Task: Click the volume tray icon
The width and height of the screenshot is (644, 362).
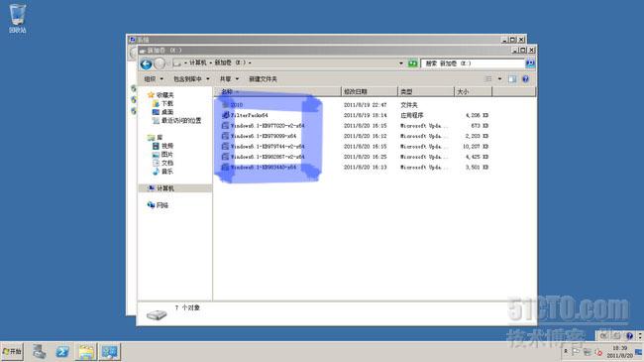Action: coord(598,352)
